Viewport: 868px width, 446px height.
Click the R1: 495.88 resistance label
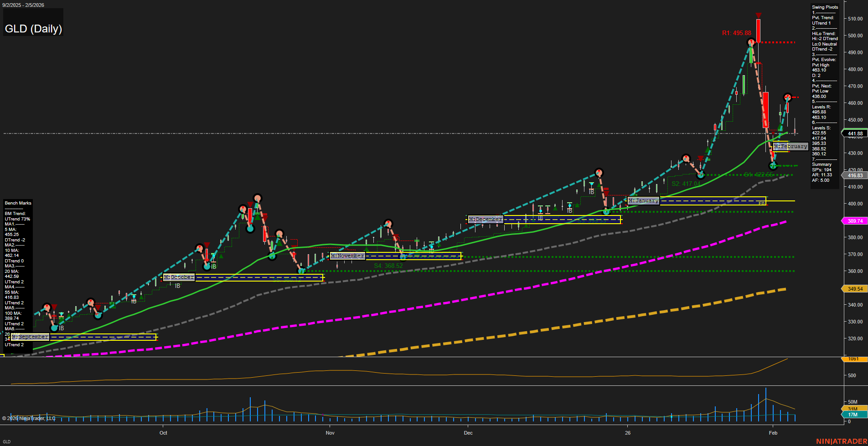737,33
